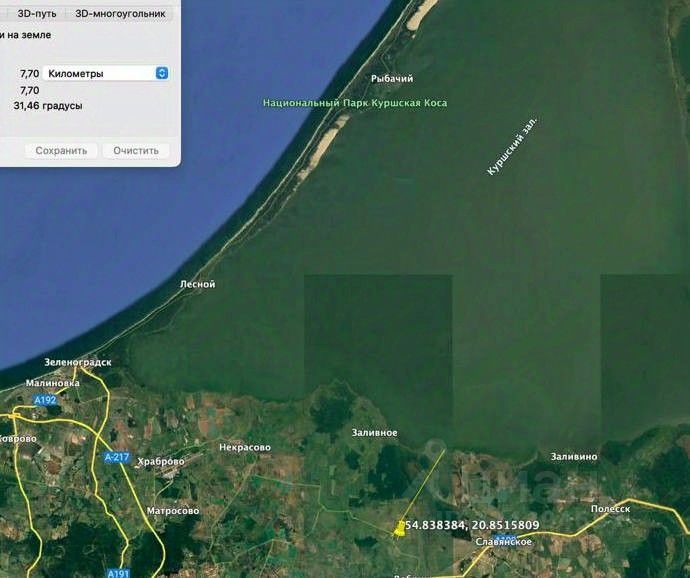Click the Национальный Парк Куршская Коса label

(355, 103)
